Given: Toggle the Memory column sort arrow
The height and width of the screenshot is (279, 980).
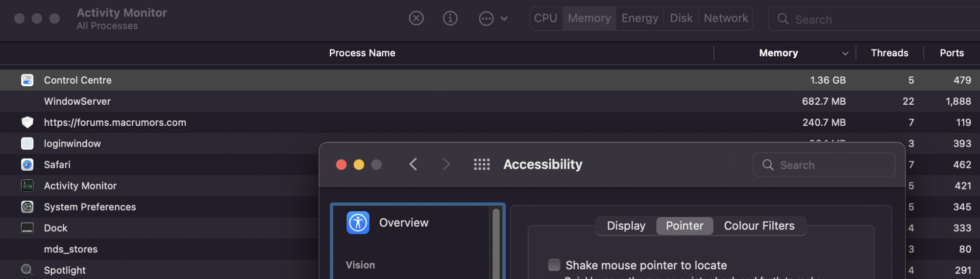Looking at the screenshot, I should tap(845, 53).
